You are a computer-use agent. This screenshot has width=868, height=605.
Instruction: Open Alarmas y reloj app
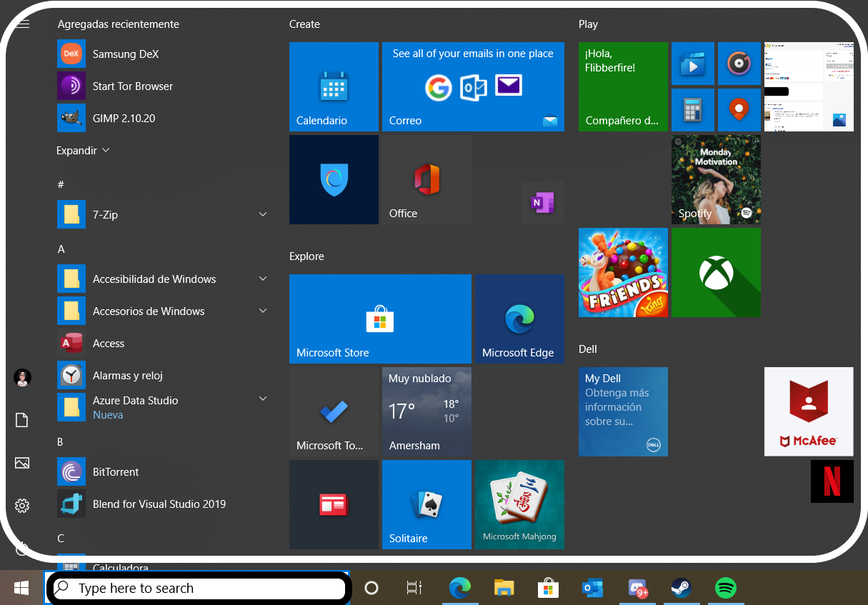coord(163,376)
